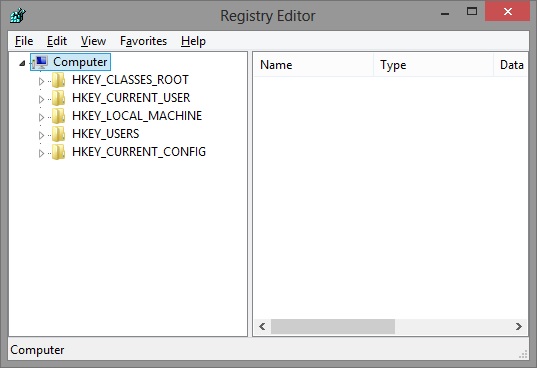Click the Registry Editor title bar icon
Viewport: 537px width, 368px height.
18,15
